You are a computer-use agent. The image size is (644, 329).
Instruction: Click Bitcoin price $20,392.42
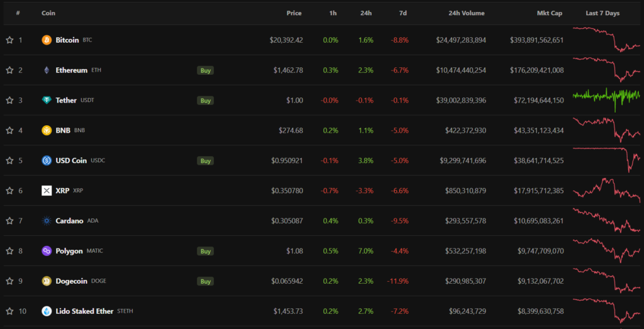[x=286, y=40]
